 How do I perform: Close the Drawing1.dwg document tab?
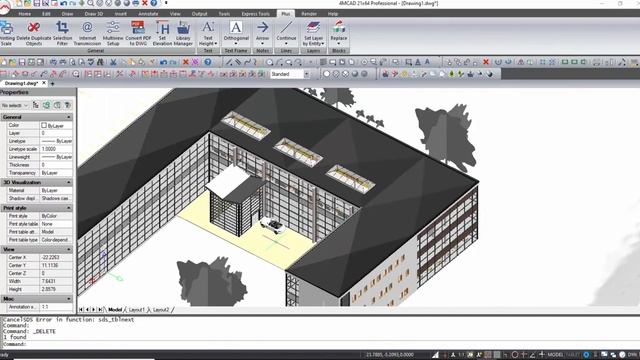tap(44, 83)
